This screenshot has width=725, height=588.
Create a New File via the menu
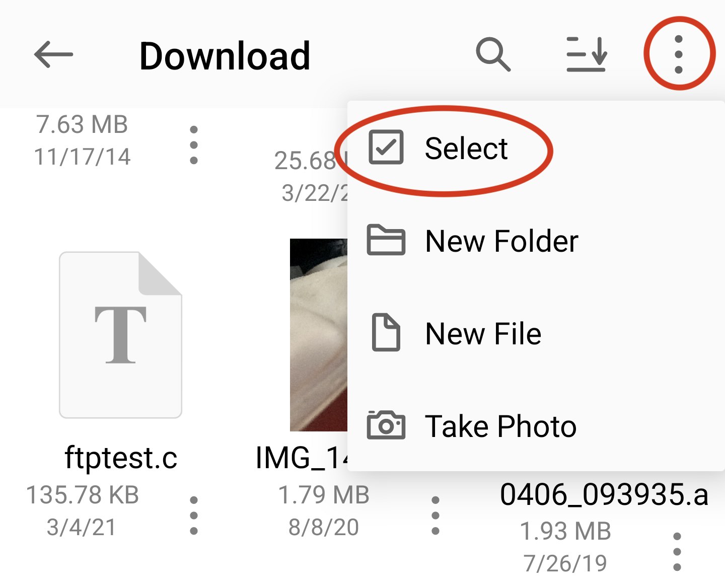[482, 332]
